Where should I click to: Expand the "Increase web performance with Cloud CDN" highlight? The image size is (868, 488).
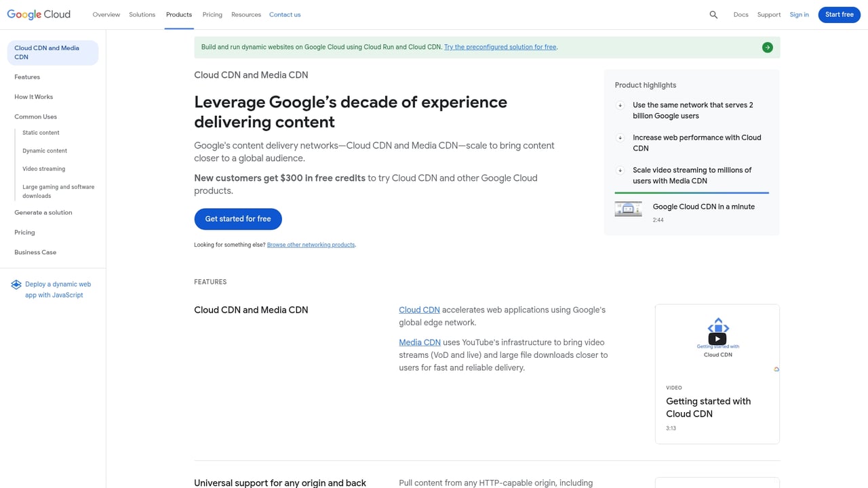(620, 138)
